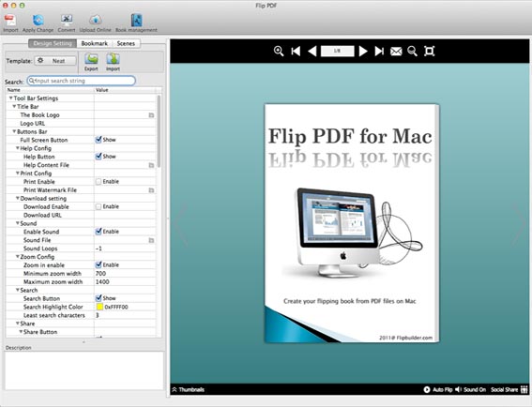Click the template Export icon
The height and width of the screenshot is (407, 532).
[91, 59]
